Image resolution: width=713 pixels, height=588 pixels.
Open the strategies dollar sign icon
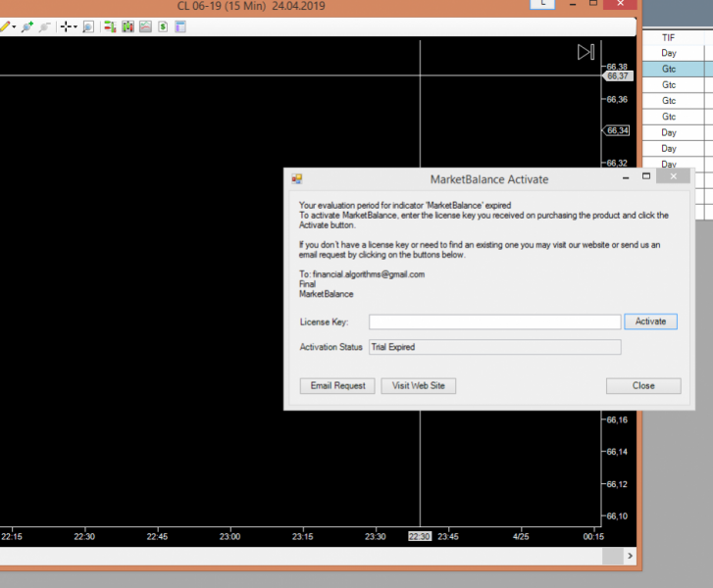click(163, 26)
